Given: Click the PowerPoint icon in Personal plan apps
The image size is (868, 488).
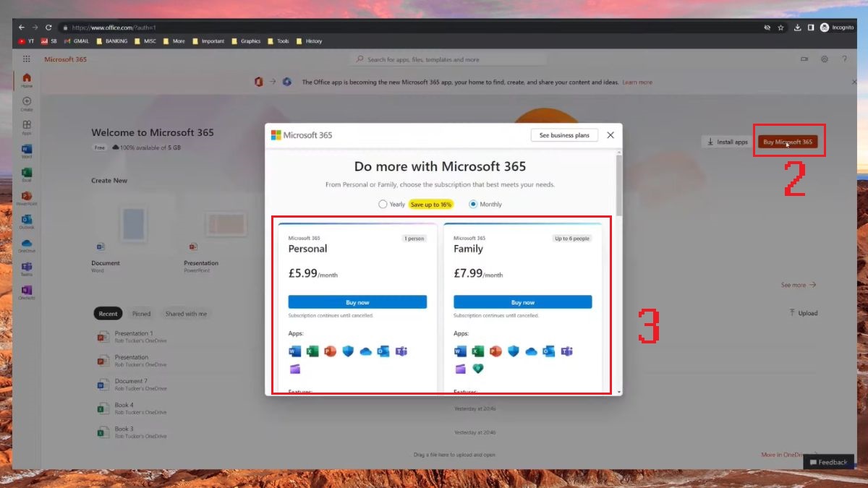Looking at the screenshot, I should pos(330,351).
